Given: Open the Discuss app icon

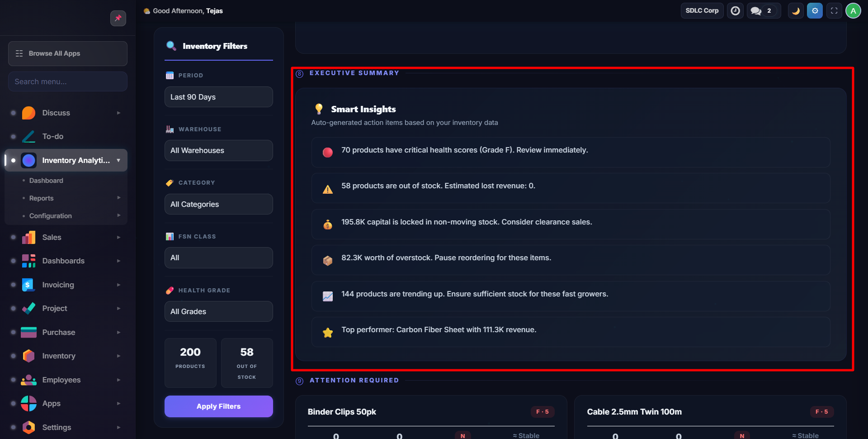Looking at the screenshot, I should [x=28, y=113].
